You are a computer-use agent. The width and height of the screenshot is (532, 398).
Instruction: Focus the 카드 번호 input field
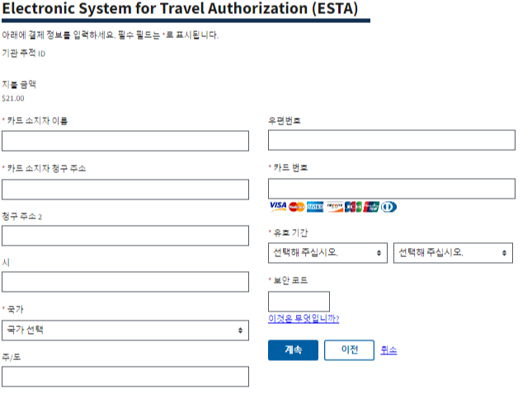coord(392,189)
